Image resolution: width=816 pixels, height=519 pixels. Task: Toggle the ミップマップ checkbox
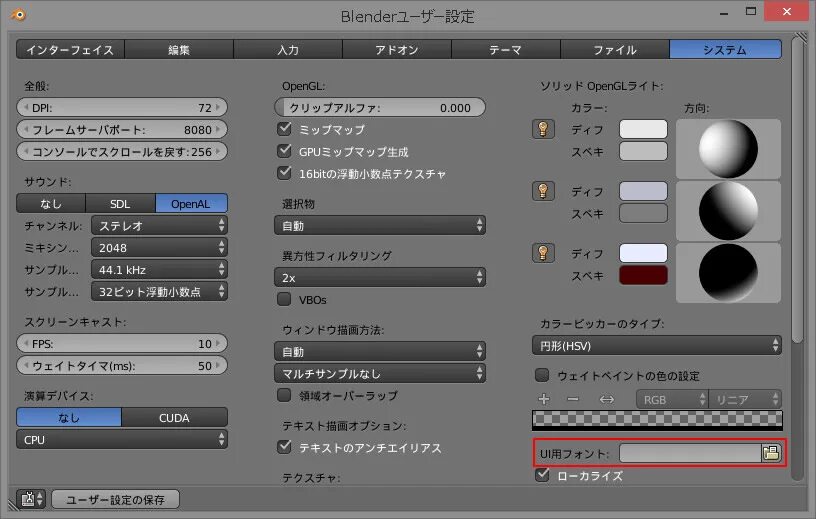(284, 129)
